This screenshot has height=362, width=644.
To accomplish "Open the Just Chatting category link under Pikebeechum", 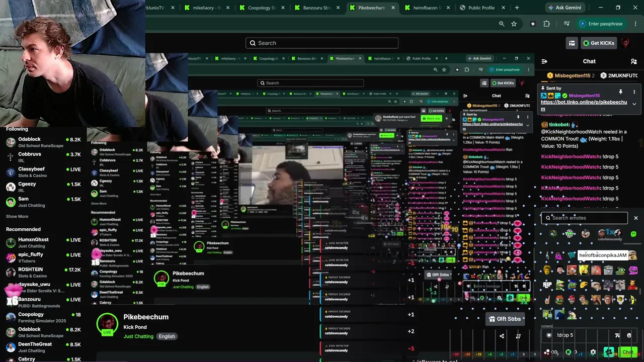I will (138, 336).
